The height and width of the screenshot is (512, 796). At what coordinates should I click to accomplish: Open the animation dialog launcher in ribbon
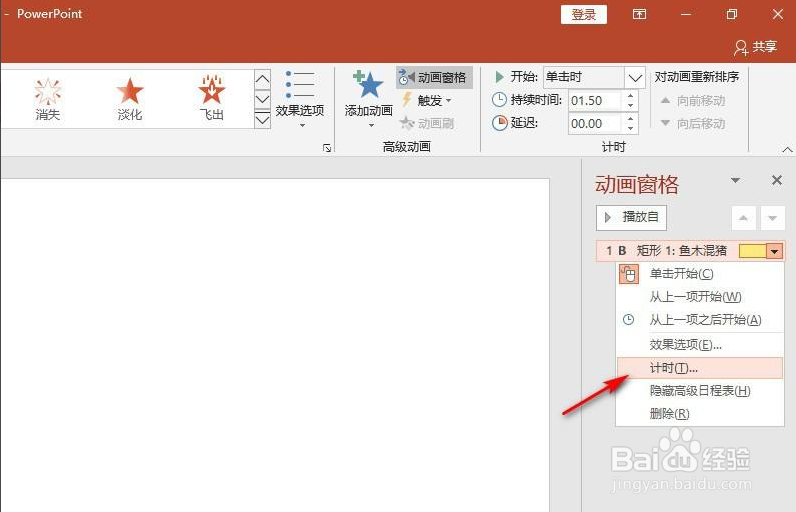point(327,148)
